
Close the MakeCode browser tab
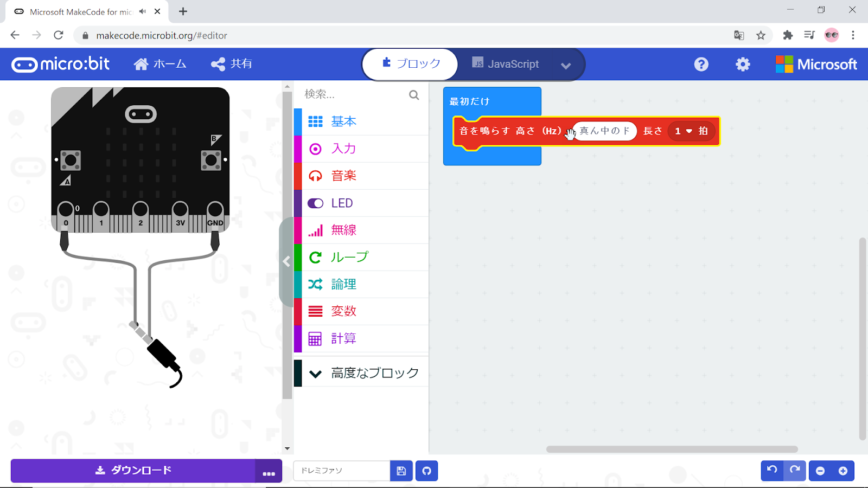click(x=157, y=11)
